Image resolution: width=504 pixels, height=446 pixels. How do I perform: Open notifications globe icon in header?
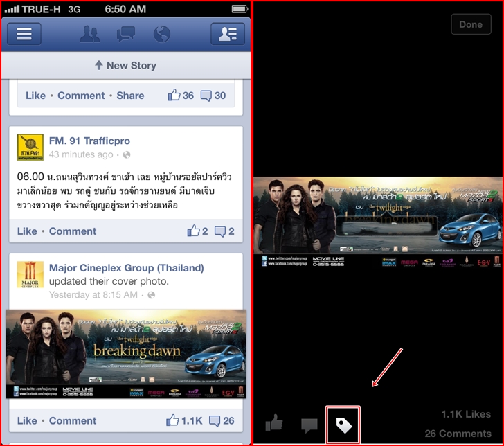(x=162, y=34)
